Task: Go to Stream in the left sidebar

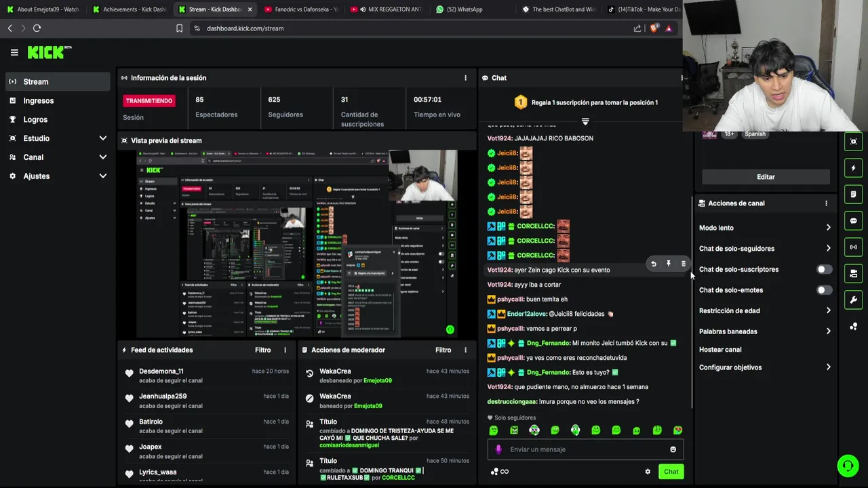Action: (57, 82)
